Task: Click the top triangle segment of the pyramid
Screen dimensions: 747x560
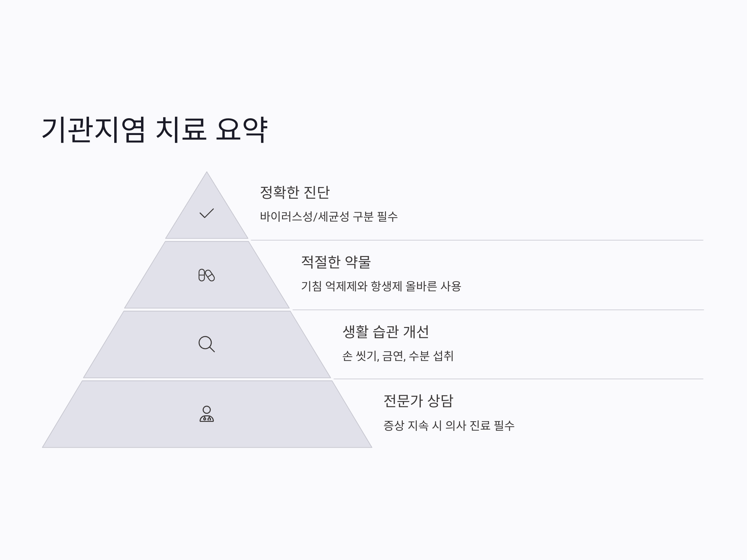Action: [x=207, y=216]
